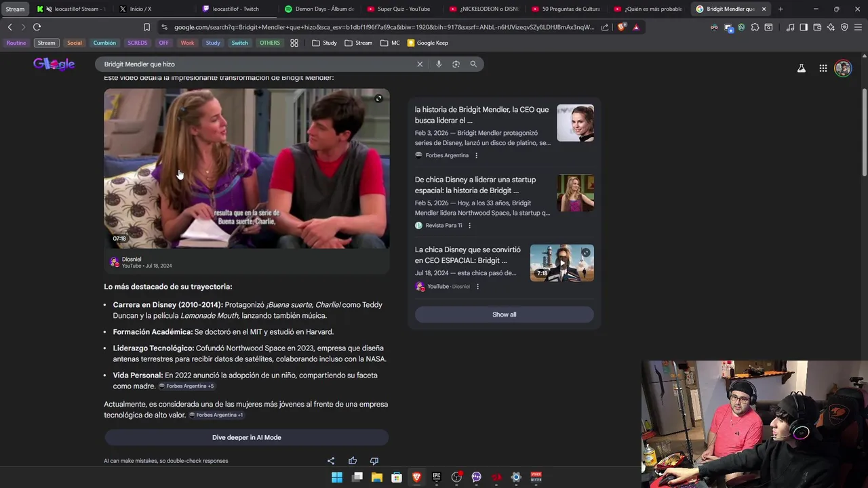Open the SCREDS bookmark group

point(137,43)
